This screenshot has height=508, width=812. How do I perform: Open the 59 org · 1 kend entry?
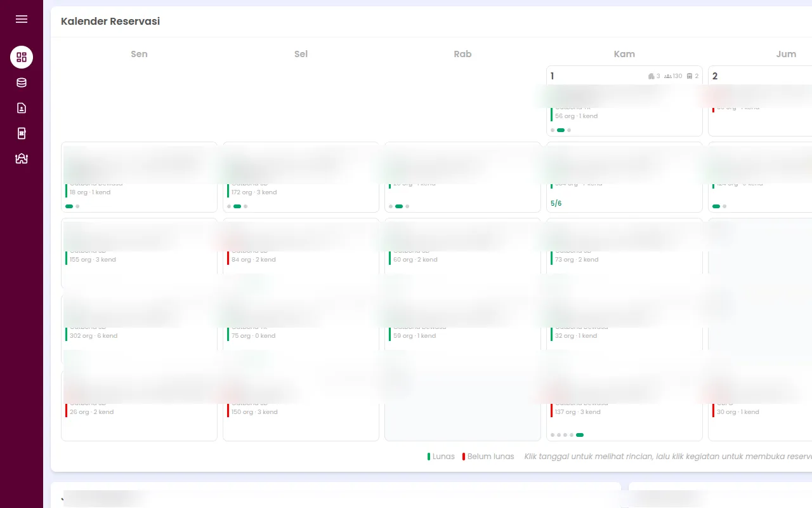click(414, 336)
